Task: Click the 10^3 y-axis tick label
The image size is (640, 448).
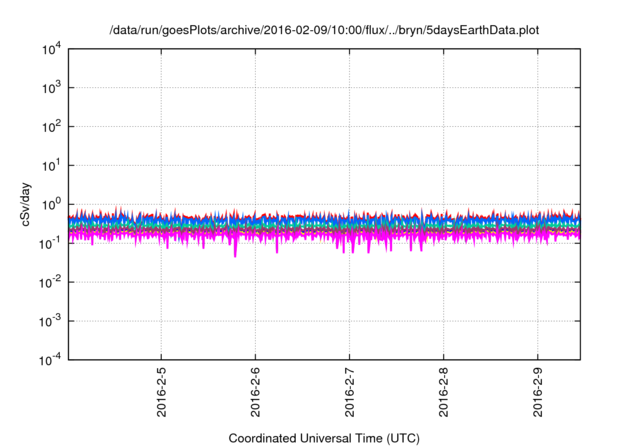Action: (x=51, y=88)
